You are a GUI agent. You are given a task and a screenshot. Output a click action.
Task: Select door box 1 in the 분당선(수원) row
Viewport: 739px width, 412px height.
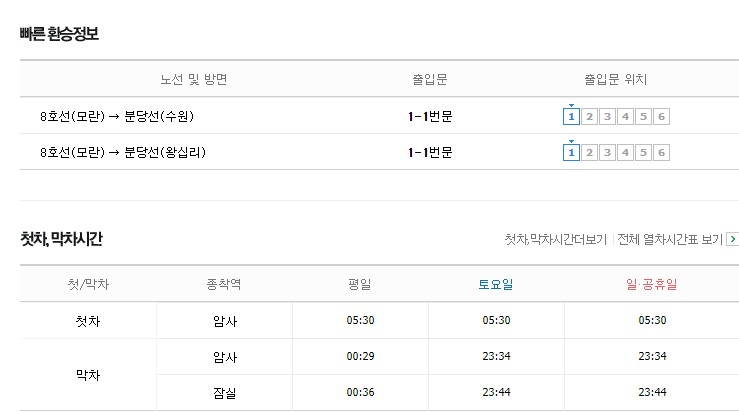tap(571, 116)
